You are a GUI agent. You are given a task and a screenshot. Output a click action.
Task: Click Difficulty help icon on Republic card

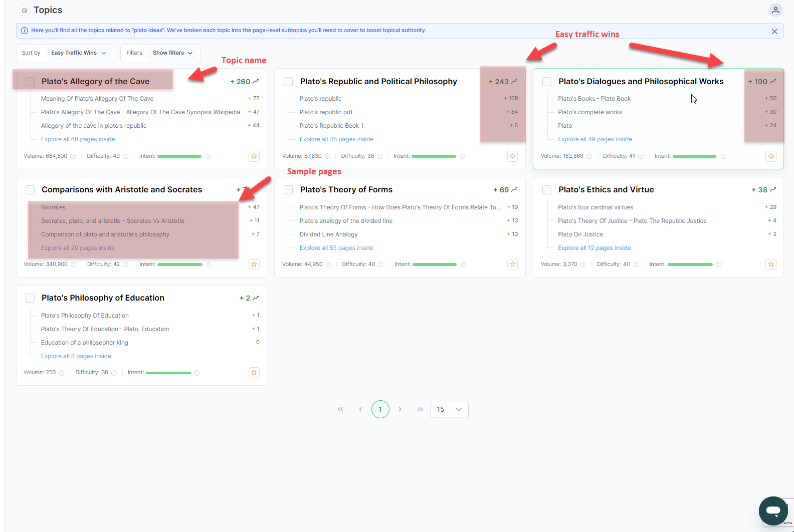pos(380,156)
